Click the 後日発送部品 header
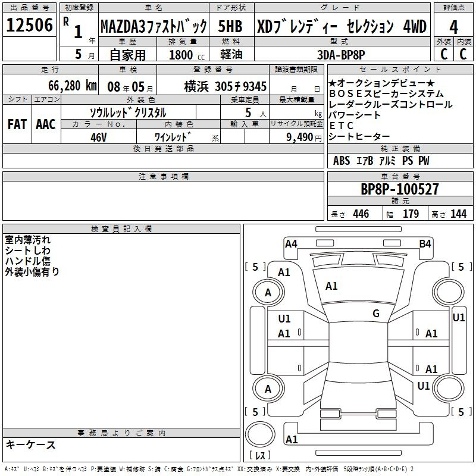 click(163, 149)
